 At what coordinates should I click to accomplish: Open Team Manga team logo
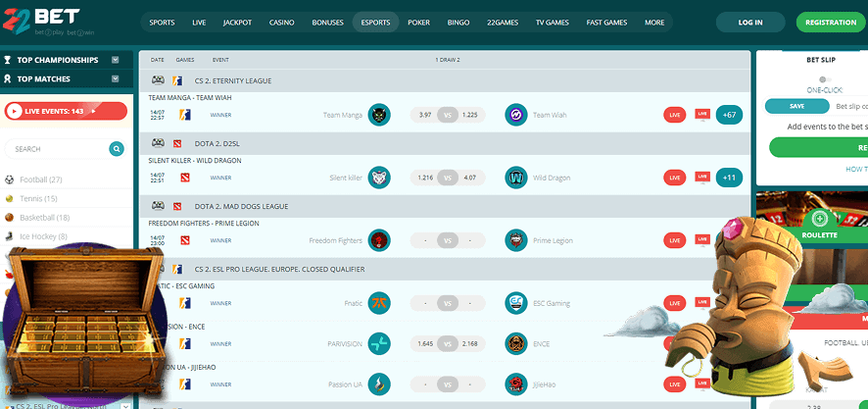[379, 115]
